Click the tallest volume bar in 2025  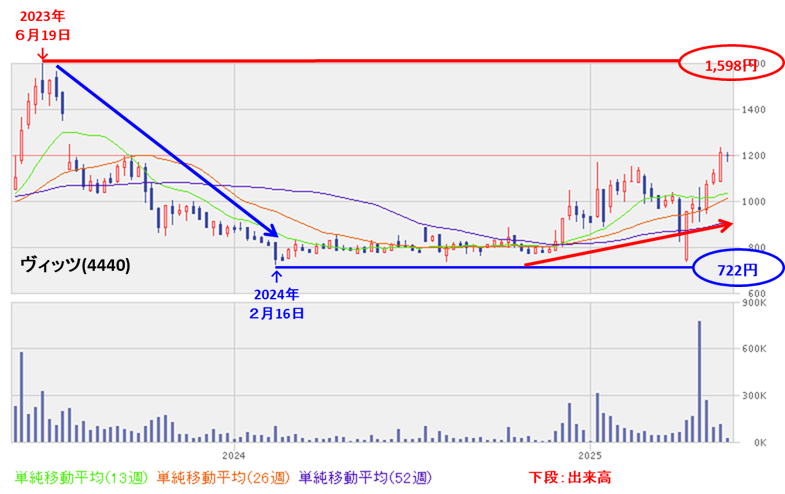[699, 381]
